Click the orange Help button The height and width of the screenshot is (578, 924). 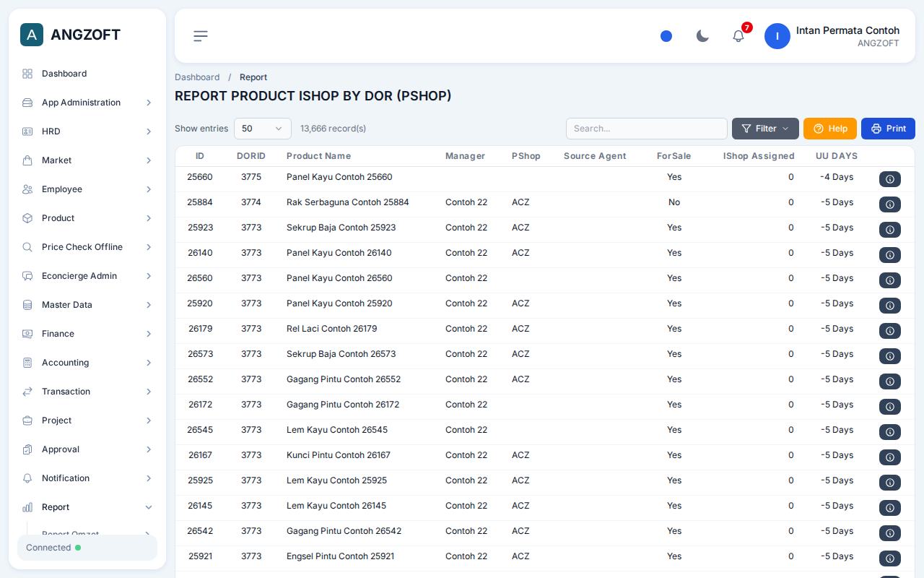click(x=830, y=129)
